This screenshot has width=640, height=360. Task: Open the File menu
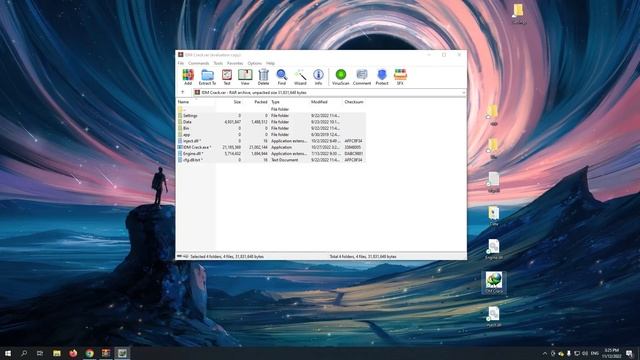pyautogui.click(x=181, y=63)
